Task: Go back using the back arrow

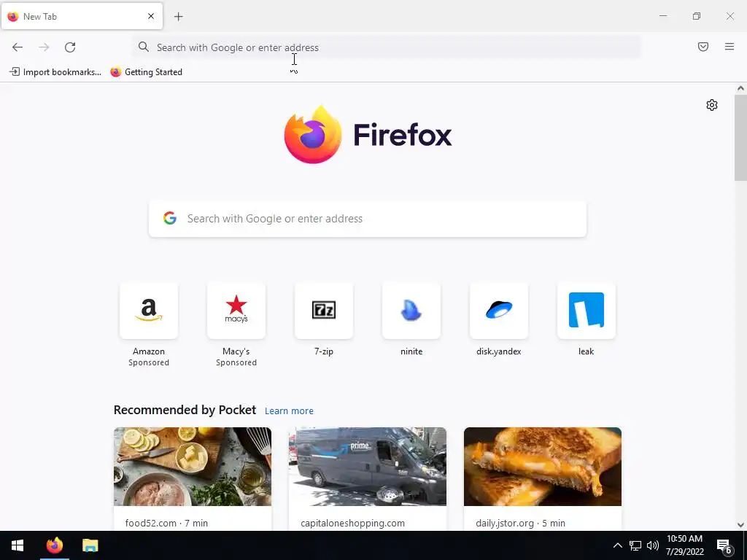Action: click(18, 47)
